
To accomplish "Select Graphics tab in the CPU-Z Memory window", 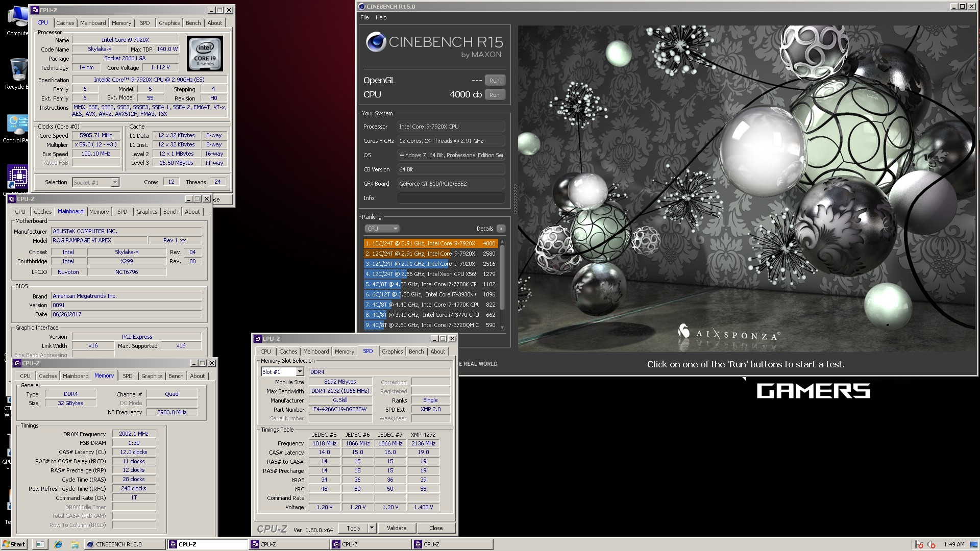I will click(x=152, y=376).
